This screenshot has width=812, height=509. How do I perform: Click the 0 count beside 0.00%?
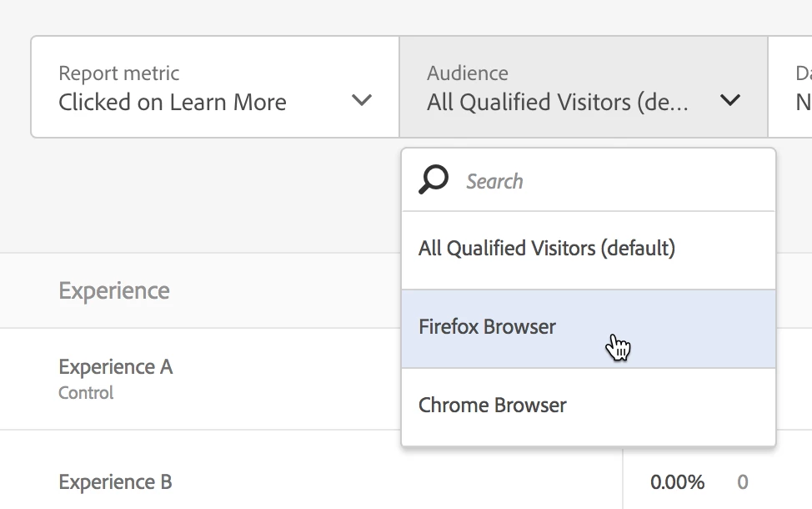click(743, 482)
